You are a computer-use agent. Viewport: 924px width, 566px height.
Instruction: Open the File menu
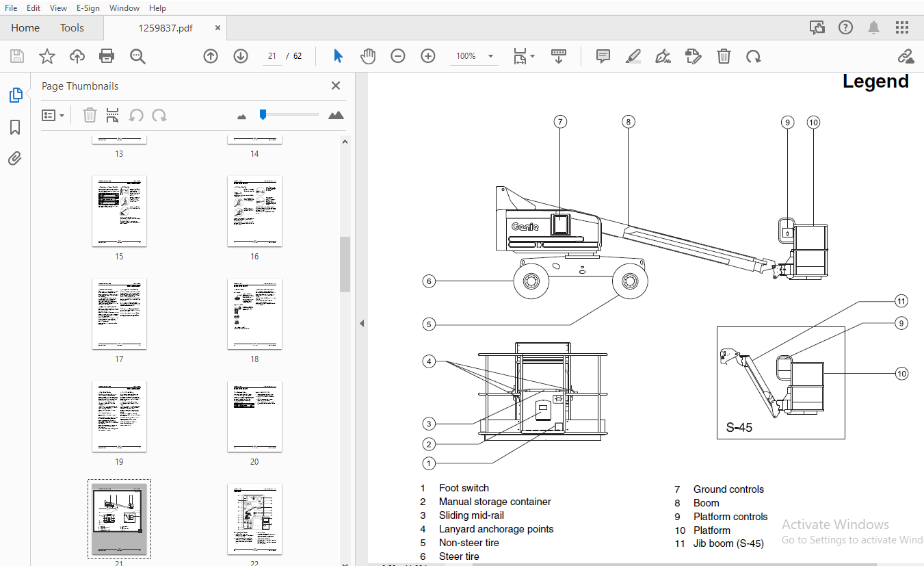point(11,8)
